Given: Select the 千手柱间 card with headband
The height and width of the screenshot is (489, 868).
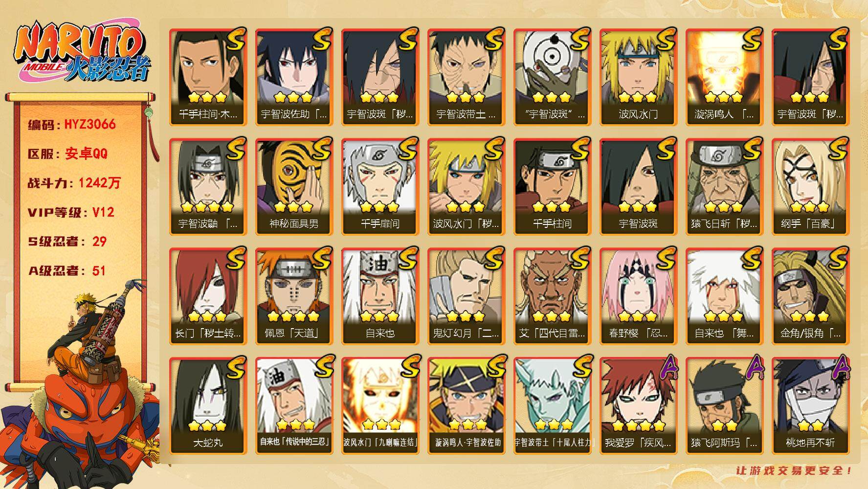Looking at the screenshot, I should tap(552, 187).
